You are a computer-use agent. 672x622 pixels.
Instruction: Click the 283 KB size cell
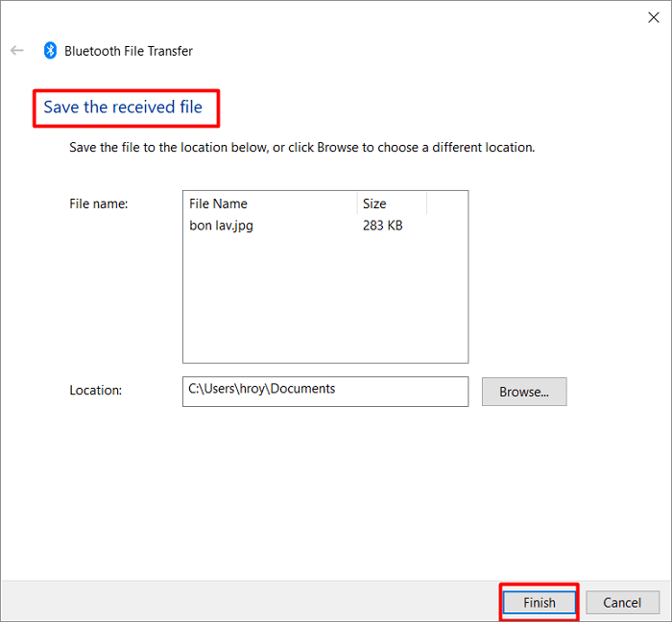[383, 227]
